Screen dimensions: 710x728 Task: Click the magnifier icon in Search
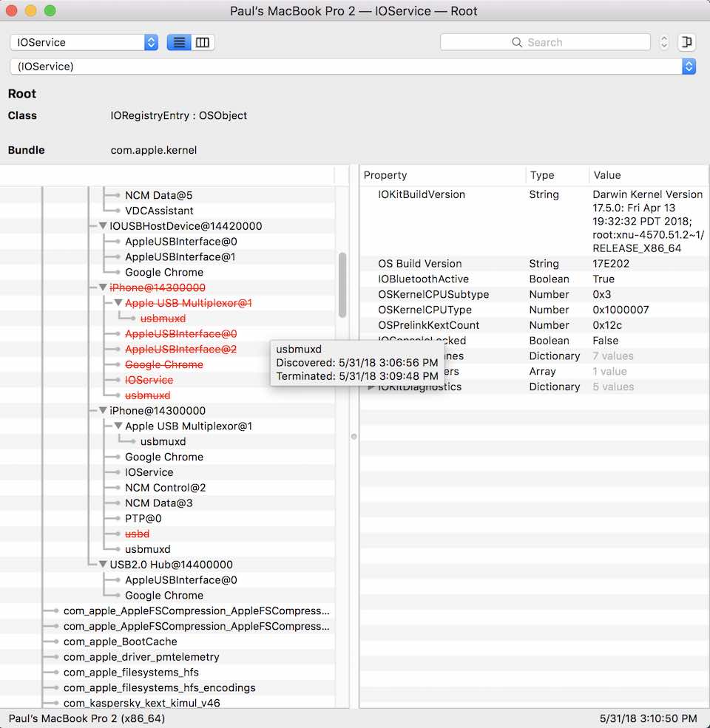(x=517, y=42)
